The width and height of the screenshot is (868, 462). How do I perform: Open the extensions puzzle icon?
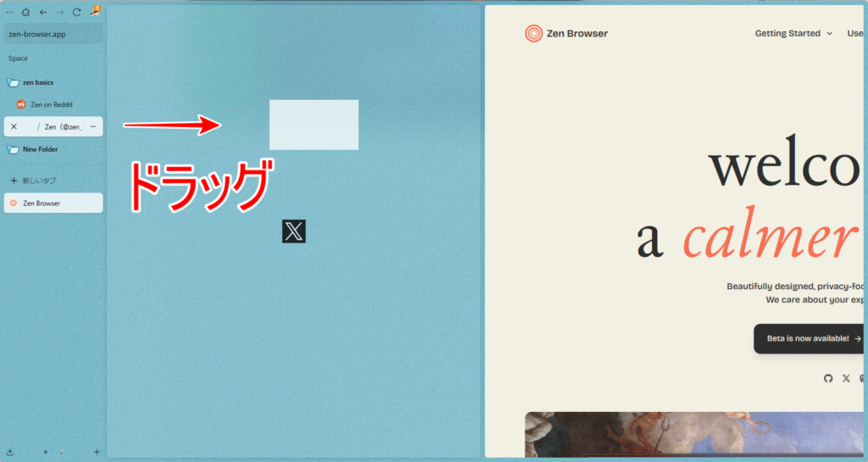click(25, 12)
